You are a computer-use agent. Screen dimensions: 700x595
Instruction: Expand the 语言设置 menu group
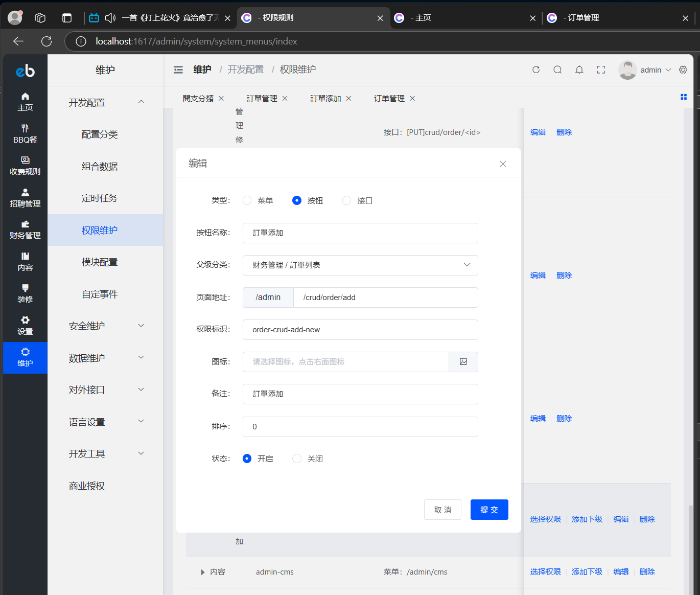pos(105,422)
